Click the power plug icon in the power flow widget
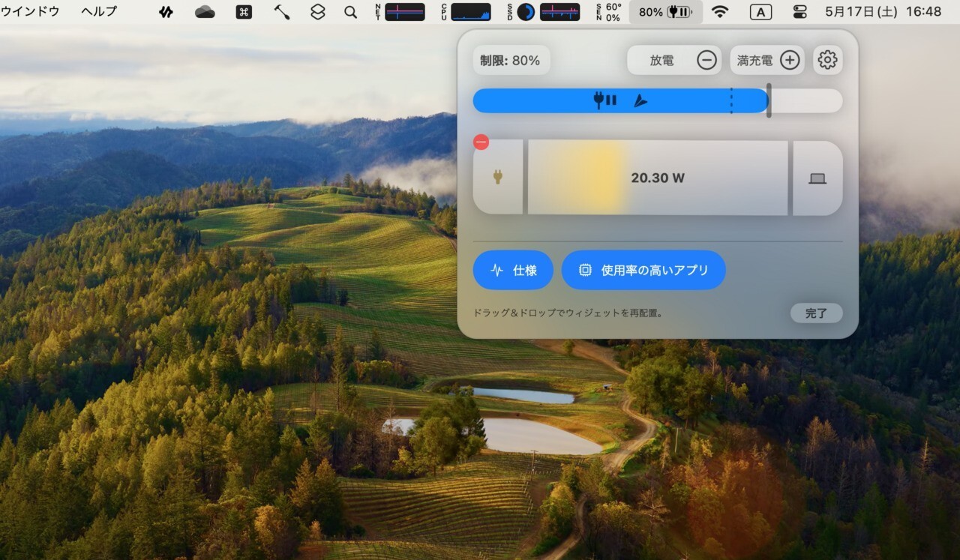Image resolution: width=960 pixels, height=560 pixels. pos(497,178)
